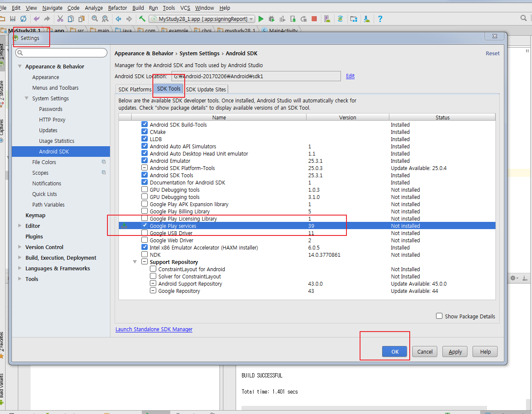Click the OK button
The height and width of the screenshot is (414, 532).
click(x=395, y=352)
